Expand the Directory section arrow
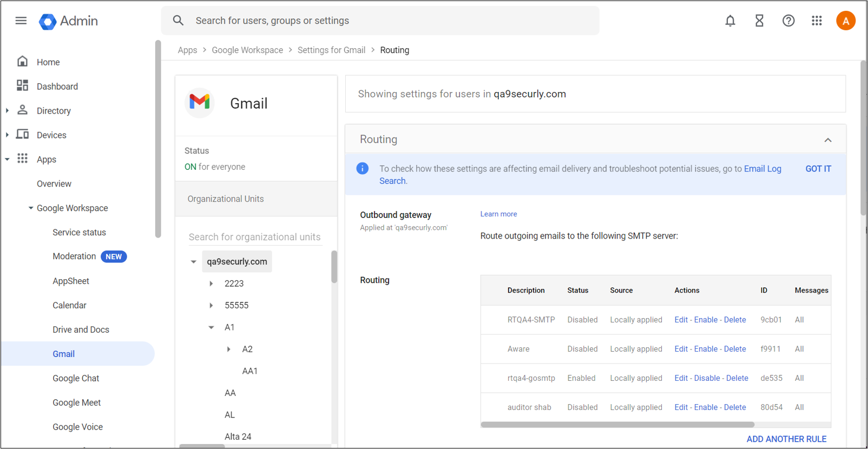This screenshot has width=868, height=449. 7,110
